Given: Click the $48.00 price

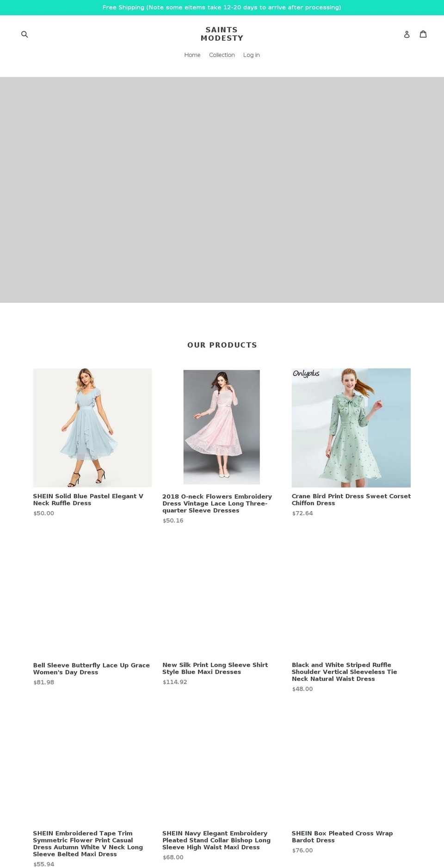Looking at the screenshot, I should tap(302, 689).
